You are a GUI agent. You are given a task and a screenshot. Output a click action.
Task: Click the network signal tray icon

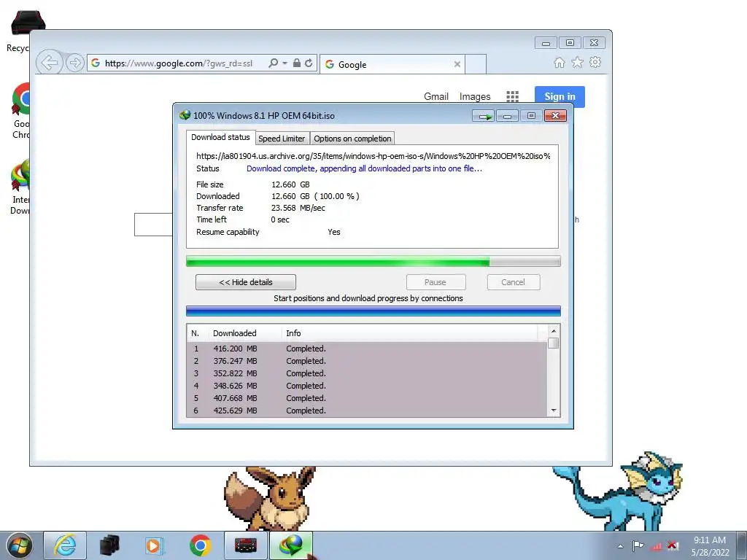656,545
